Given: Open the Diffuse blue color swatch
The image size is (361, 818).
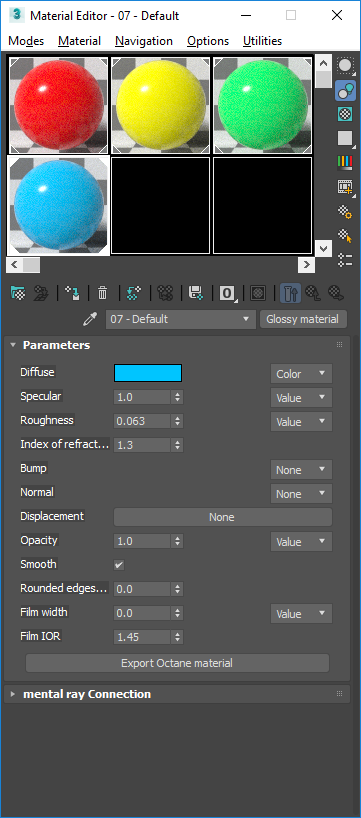Looking at the screenshot, I should click(x=148, y=373).
